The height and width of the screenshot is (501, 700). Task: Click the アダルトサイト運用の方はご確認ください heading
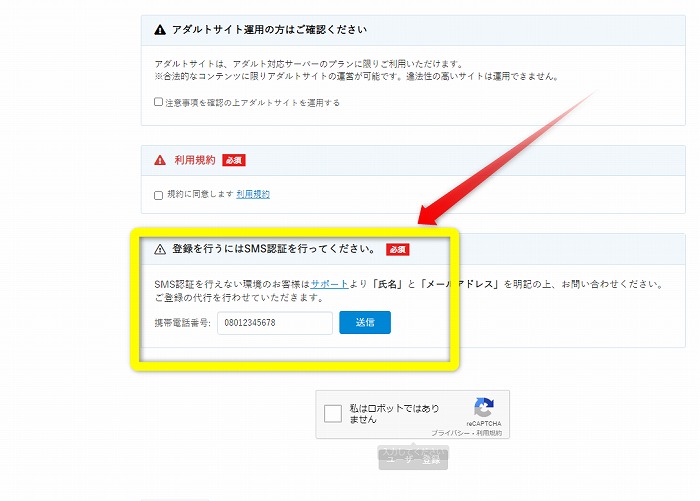point(269,31)
